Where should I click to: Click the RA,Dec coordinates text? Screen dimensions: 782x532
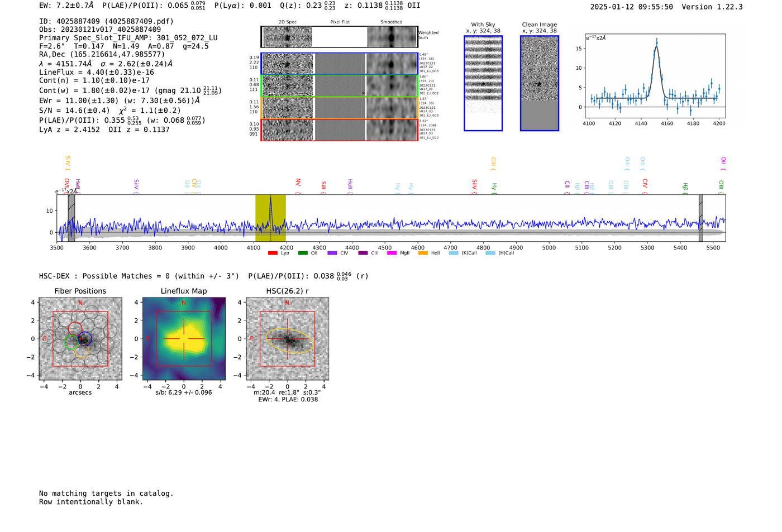point(102,55)
